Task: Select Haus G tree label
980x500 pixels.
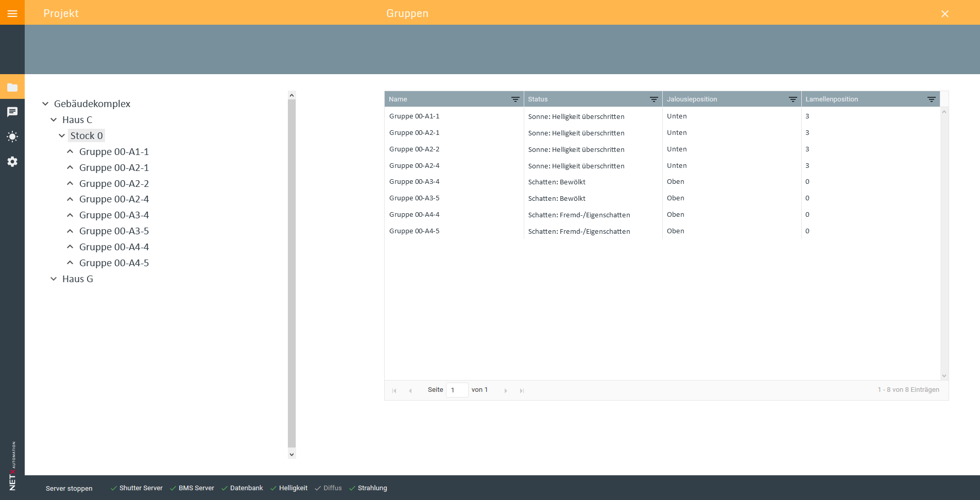Action: point(78,279)
